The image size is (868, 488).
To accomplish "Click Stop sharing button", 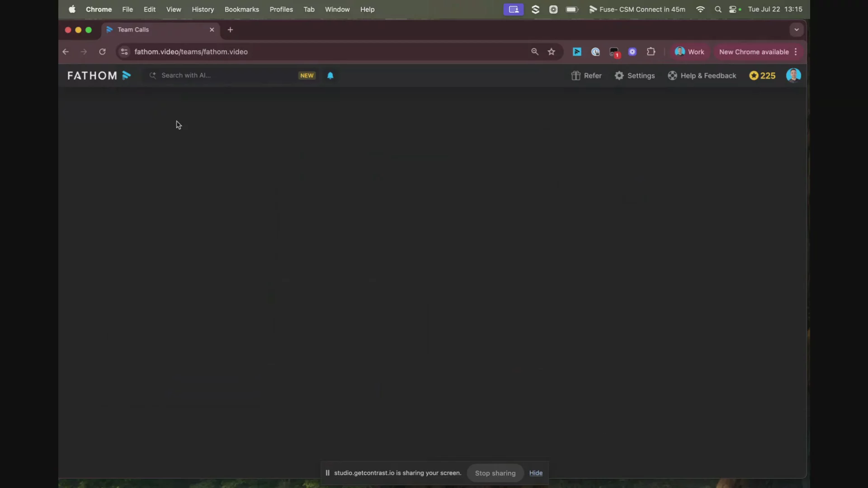I will [x=495, y=473].
